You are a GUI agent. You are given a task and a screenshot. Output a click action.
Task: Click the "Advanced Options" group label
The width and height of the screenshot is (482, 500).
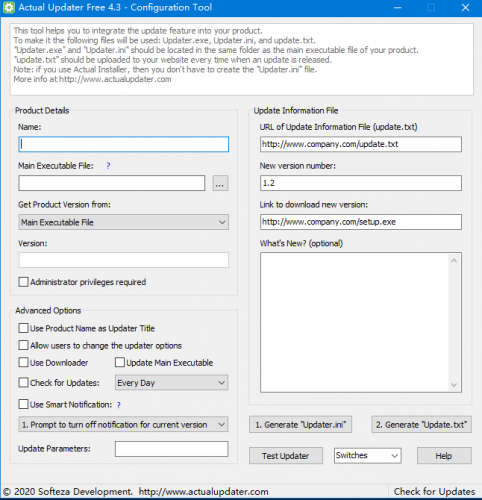pyautogui.click(x=48, y=311)
